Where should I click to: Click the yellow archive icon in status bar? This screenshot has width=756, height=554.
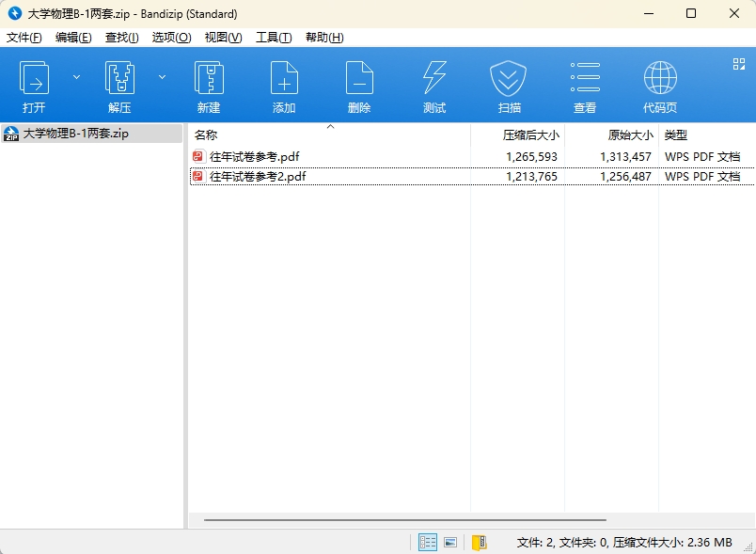click(479, 543)
